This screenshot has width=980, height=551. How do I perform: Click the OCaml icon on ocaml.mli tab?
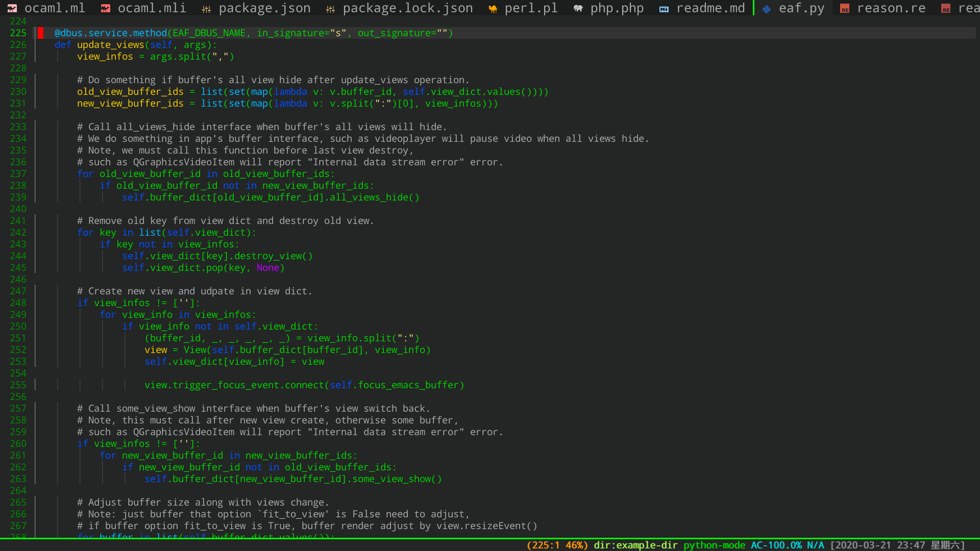click(106, 9)
